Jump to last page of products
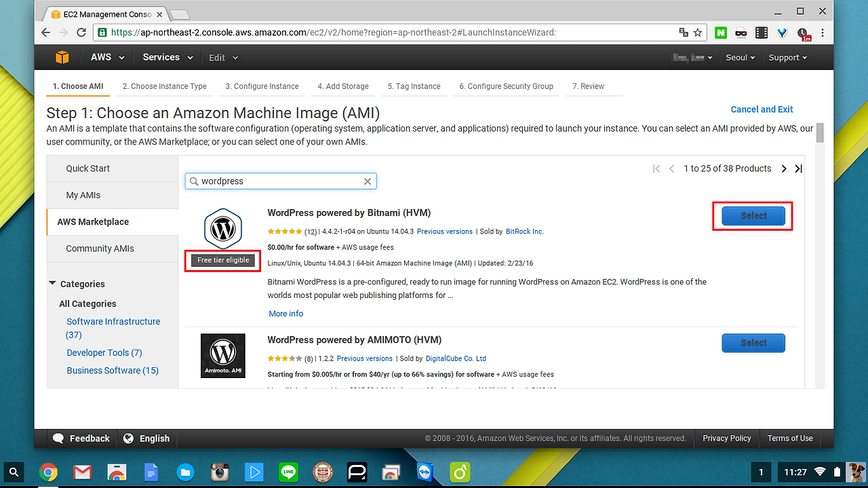 tap(798, 168)
